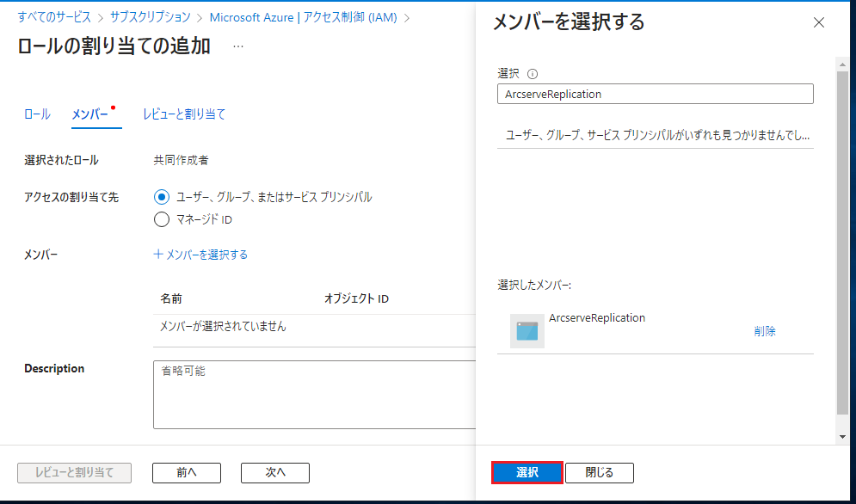The width and height of the screenshot is (856, 504).
Task: Click the メンバーが選択されていません row text
Action: (223, 327)
